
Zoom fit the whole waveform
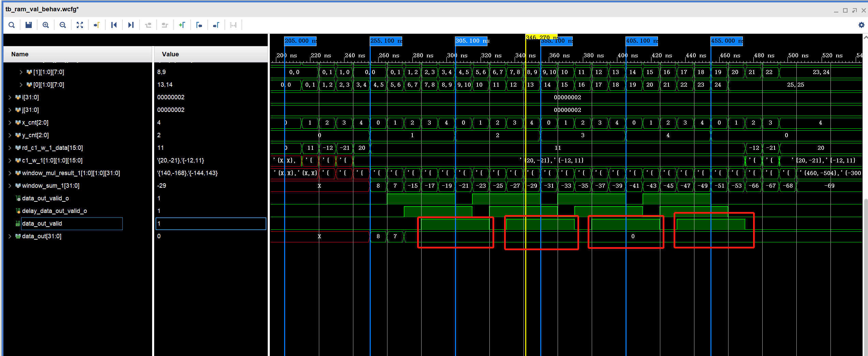pyautogui.click(x=80, y=25)
